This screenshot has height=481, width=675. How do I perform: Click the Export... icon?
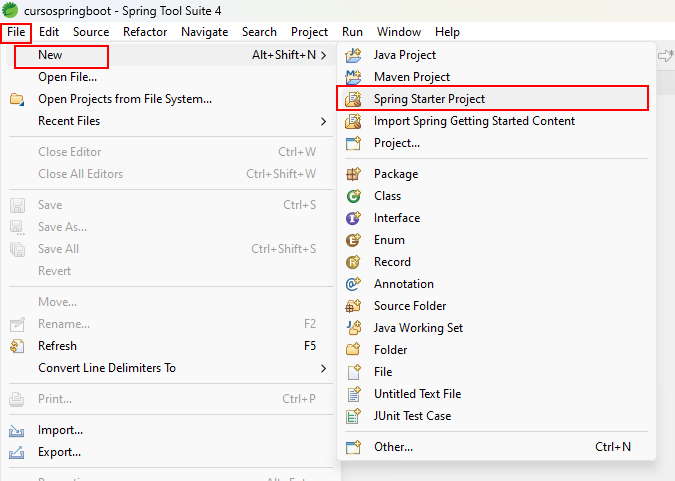pos(17,452)
